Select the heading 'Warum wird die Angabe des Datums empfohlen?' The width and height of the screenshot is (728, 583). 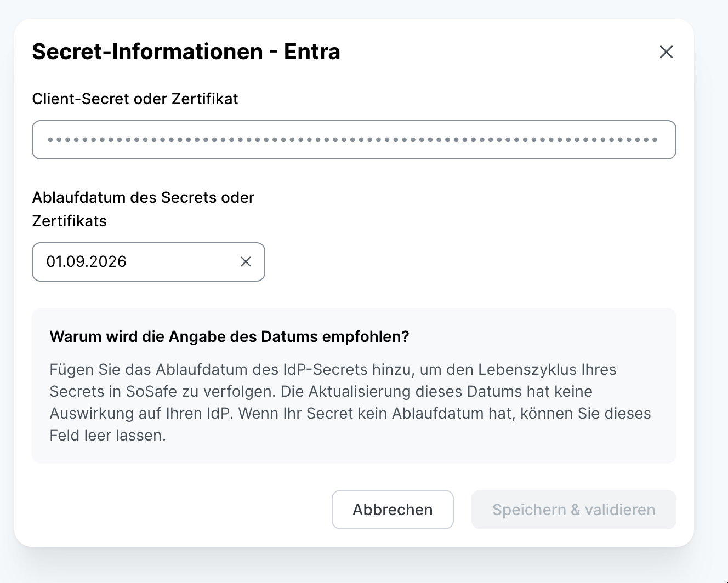(x=229, y=336)
